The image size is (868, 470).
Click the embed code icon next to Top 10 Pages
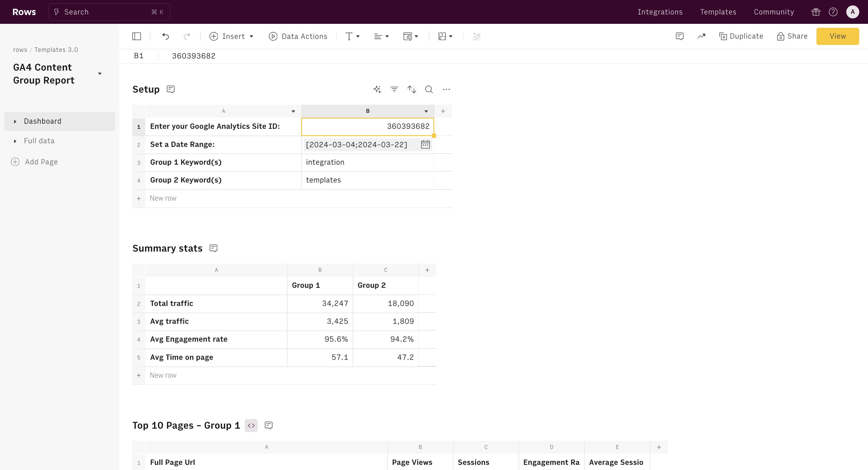coord(251,425)
